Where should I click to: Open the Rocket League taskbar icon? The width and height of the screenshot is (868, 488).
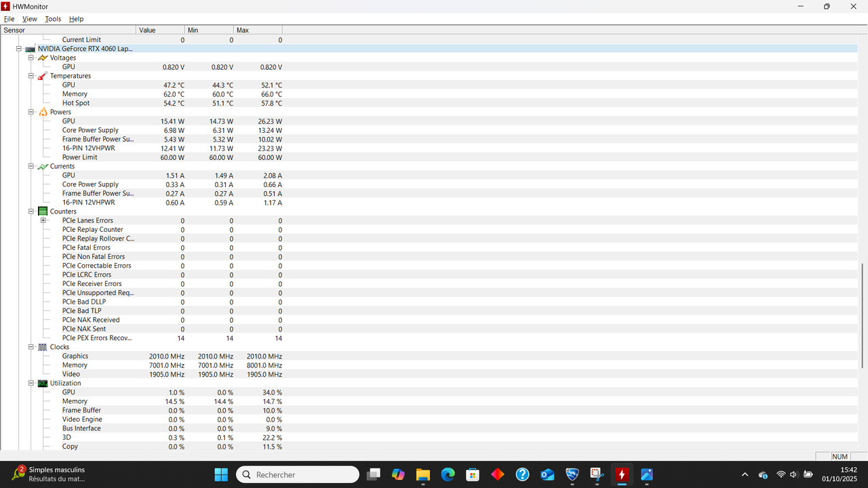(x=572, y=474)
